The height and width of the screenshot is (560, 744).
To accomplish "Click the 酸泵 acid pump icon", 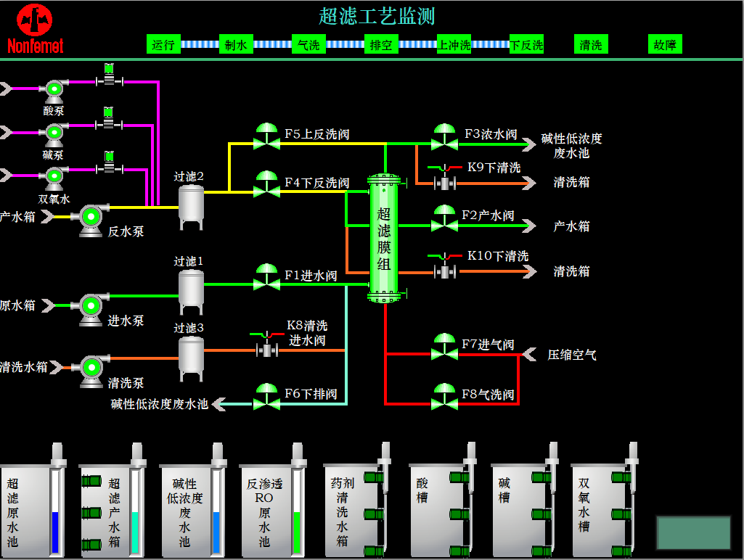I will tap(54, 90).
